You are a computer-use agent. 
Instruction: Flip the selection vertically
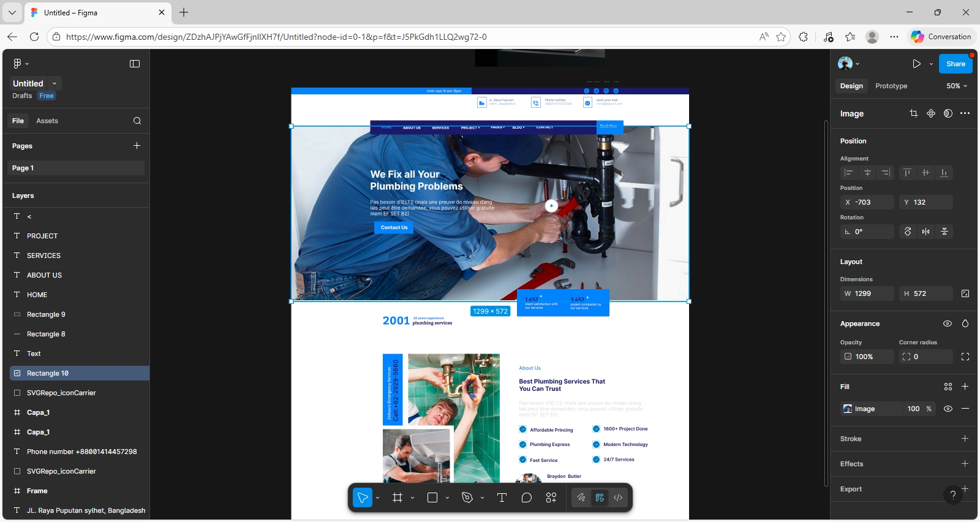pyautogui.click(x=944, y=232)
